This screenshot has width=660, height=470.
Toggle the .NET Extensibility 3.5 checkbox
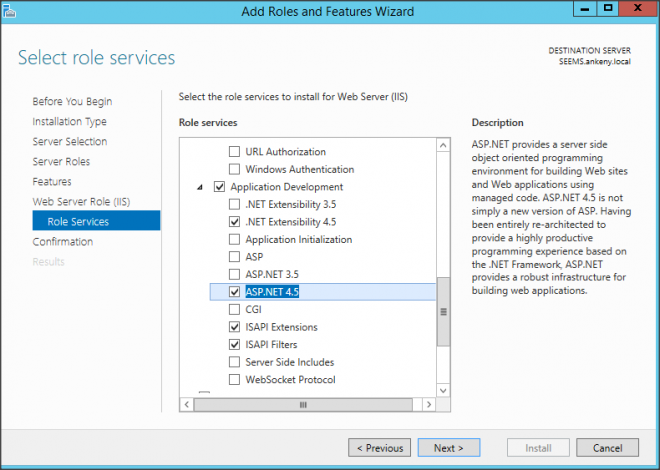[x=235, y=205]
